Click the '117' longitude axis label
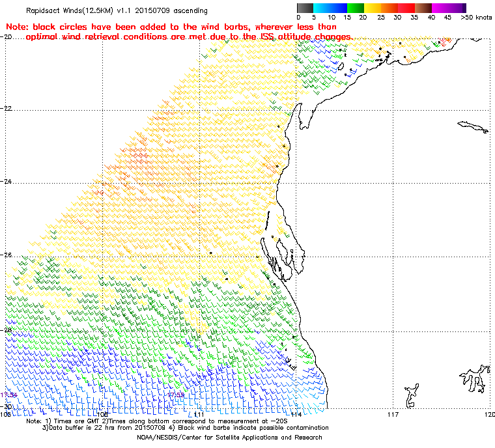 click(393, 414)
